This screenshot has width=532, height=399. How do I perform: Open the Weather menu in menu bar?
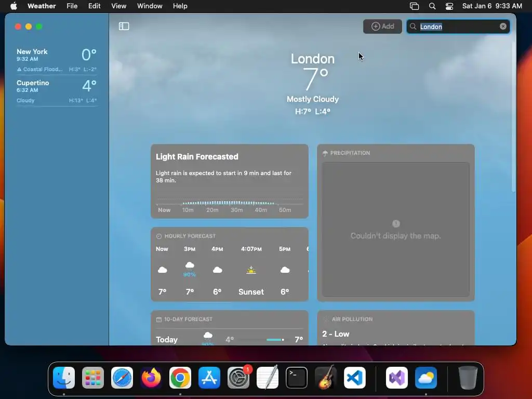point(42,6)
